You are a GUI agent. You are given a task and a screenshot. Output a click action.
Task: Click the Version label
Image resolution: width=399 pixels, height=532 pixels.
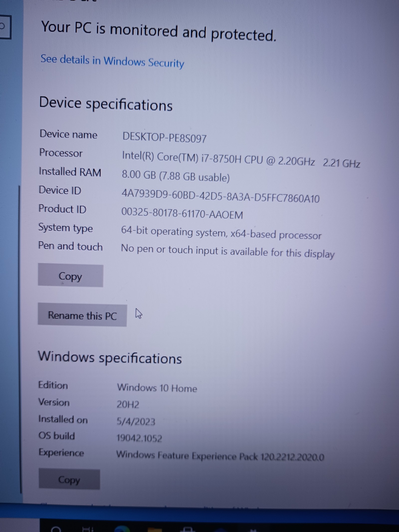tap(54, 402)
